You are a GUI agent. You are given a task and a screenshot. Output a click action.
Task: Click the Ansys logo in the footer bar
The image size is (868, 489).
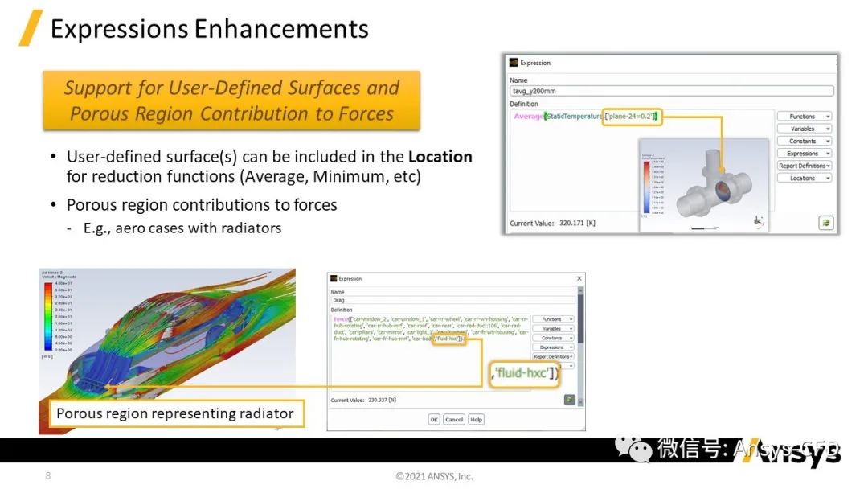pos(792,451)
